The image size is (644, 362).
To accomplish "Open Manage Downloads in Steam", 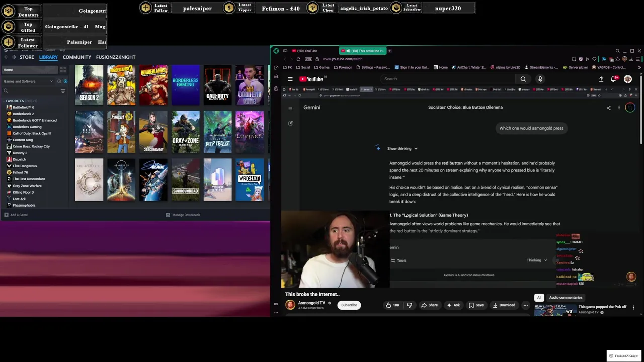I will [183, 215].
